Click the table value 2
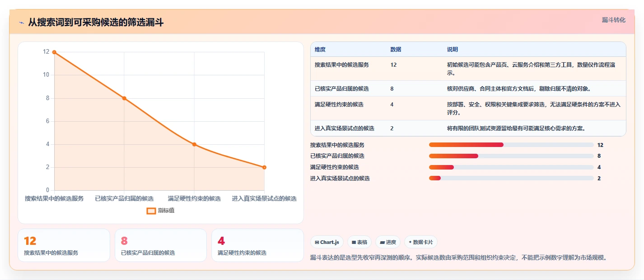The image size is (644, 280). (392, 128)
